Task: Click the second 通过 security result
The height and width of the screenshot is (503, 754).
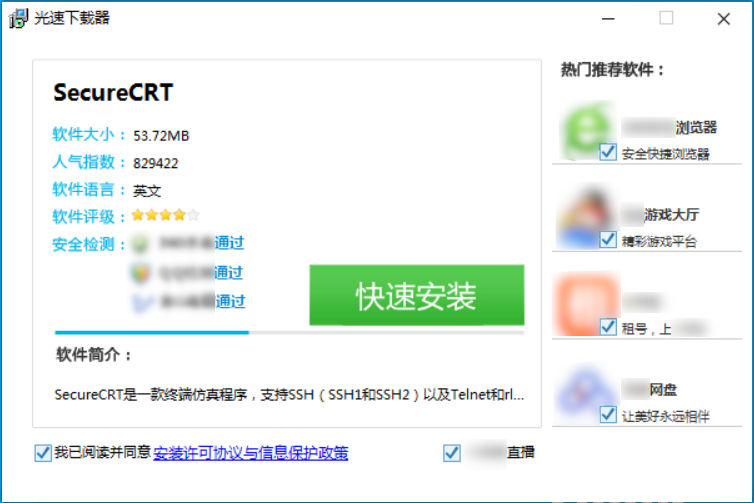Action: pos(229,273)
